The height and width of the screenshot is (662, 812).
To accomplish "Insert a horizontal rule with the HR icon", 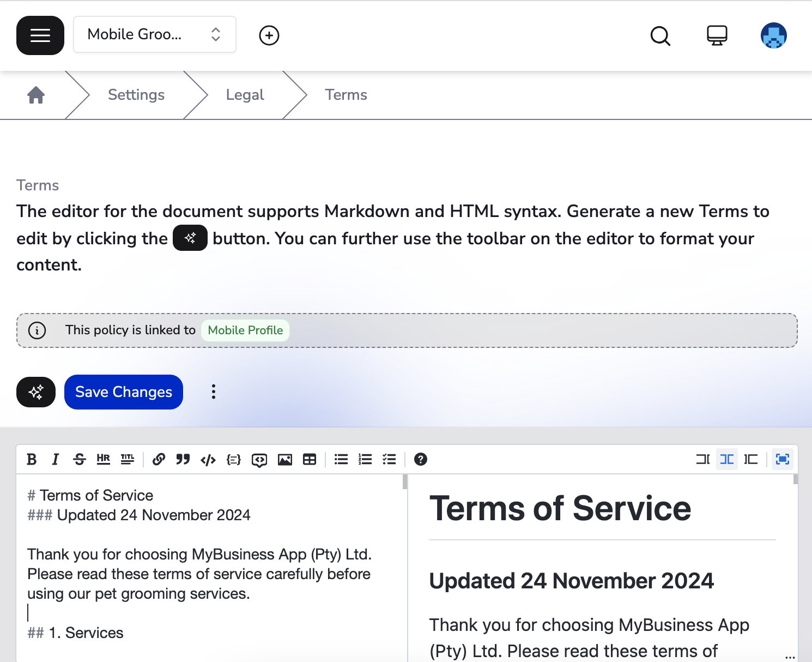I will tap(103, 459).
